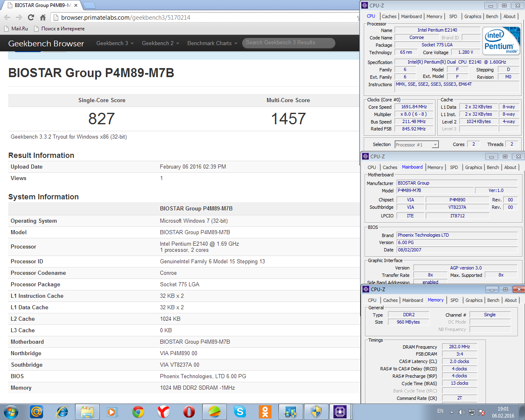Switch to Google Chrome in the taskbar
Viewport: 525px width, 420px height.
click(x=138, y=412)
